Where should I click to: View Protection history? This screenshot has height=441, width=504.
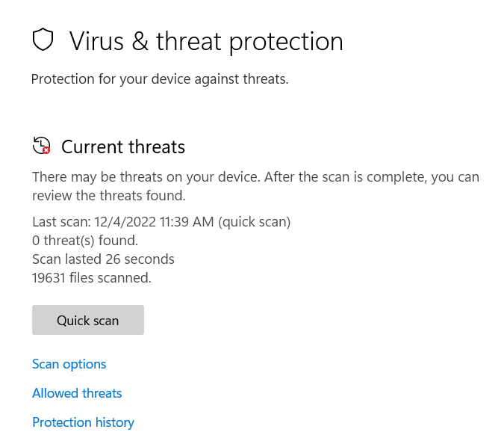pyautogui.click(x=83, y=422)
